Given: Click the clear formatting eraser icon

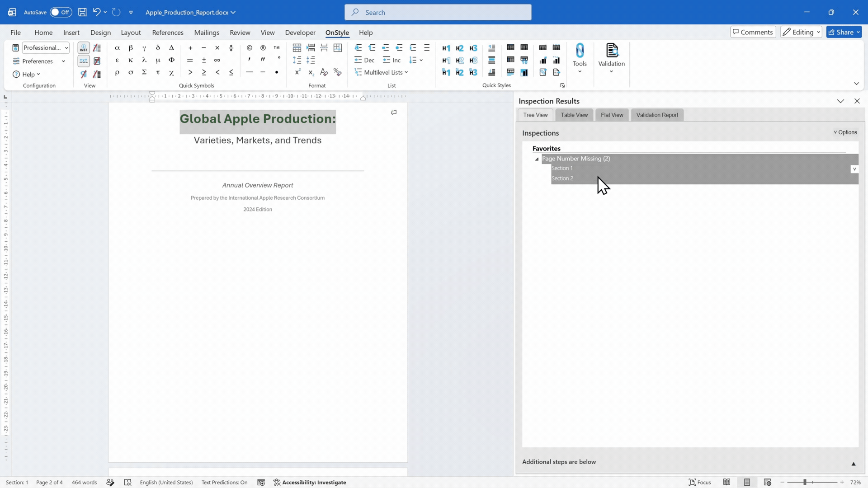Looking at the screenshot, I should click(324, 72).
